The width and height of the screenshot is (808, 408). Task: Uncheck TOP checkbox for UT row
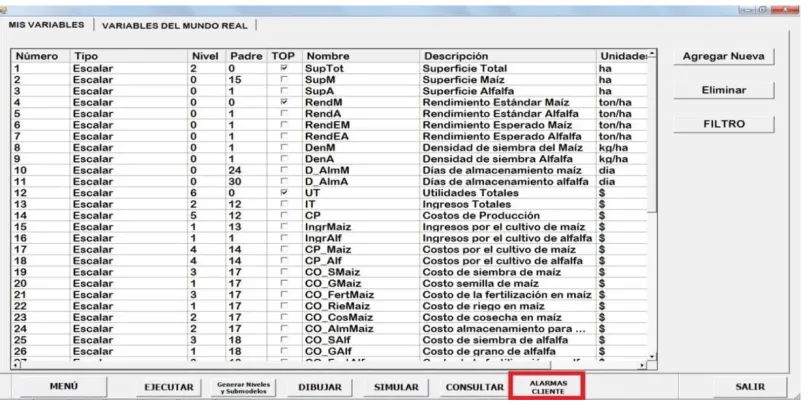click(x=284, y=193)
